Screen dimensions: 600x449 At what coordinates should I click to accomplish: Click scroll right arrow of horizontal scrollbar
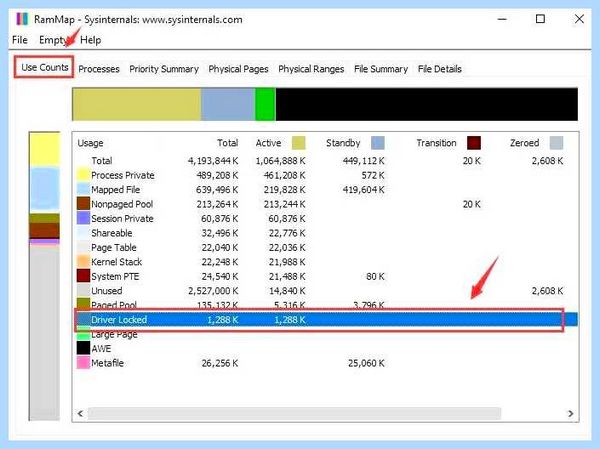click(x=571, y=413)
